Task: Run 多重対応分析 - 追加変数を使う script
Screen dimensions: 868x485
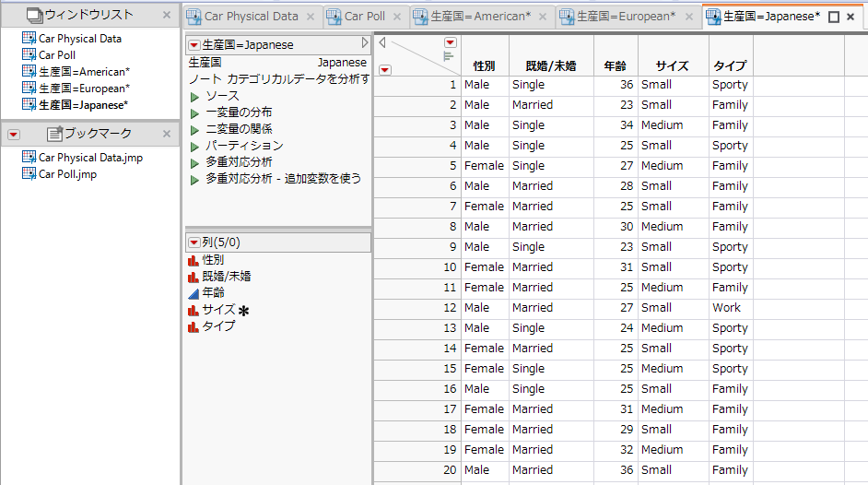Action: tap(194, 181)
